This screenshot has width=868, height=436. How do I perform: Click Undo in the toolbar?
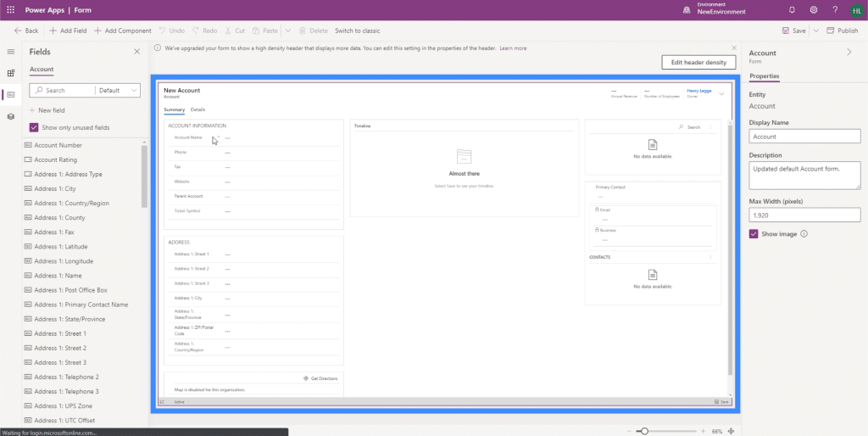[x=171, y=31]
